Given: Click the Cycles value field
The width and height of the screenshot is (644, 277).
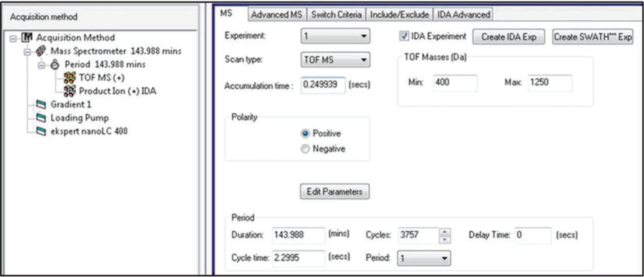Looking at the screenshot, I should (418, 235).
